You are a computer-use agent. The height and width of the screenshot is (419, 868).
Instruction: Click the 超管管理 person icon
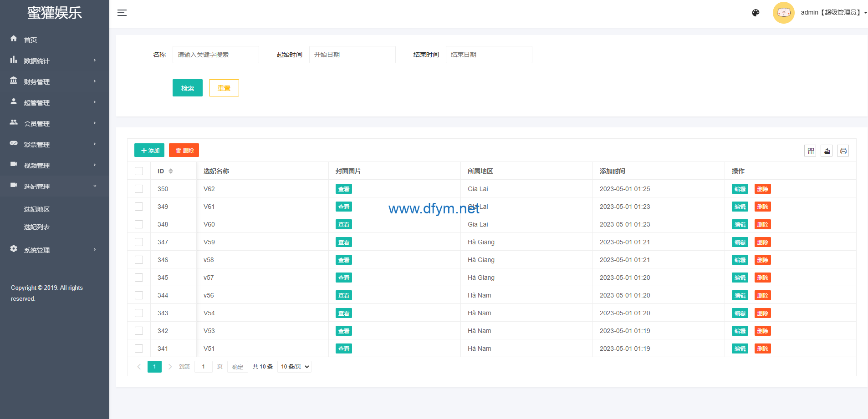click(14, 101)
